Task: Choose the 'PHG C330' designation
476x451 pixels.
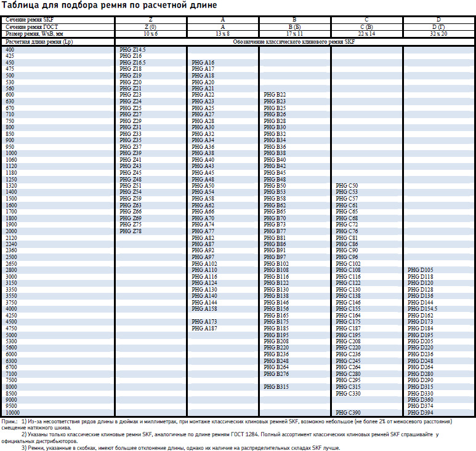Action: [x=348, y=394]
